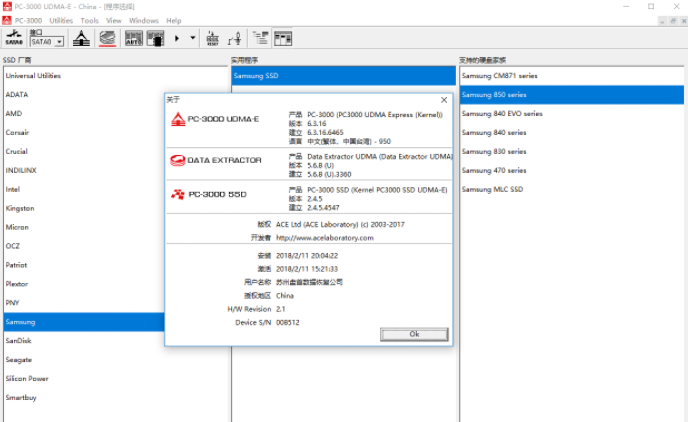Viewport: 688px width, 422px height.
Task: Click the tree list view icon
Action: [261, 38]
